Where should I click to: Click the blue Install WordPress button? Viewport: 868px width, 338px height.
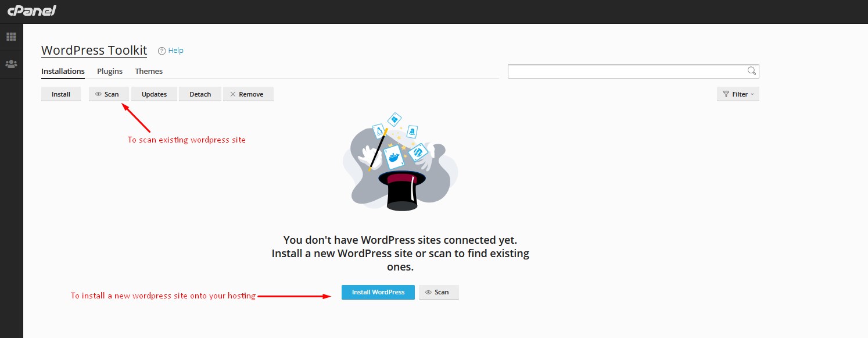[x=378, y=292]
